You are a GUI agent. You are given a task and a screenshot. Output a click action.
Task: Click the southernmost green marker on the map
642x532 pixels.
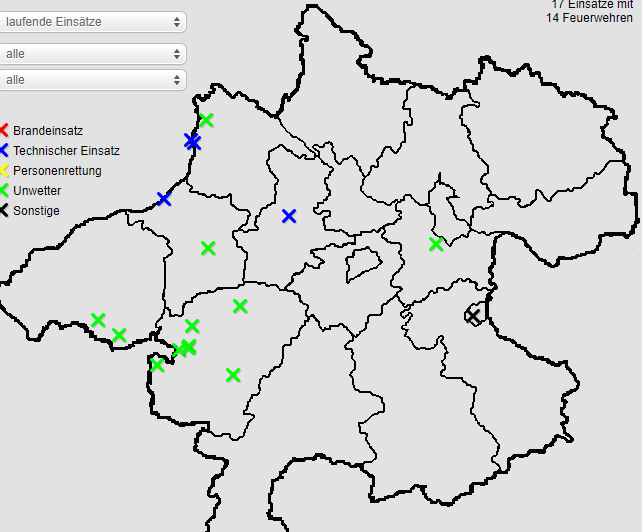233,375
